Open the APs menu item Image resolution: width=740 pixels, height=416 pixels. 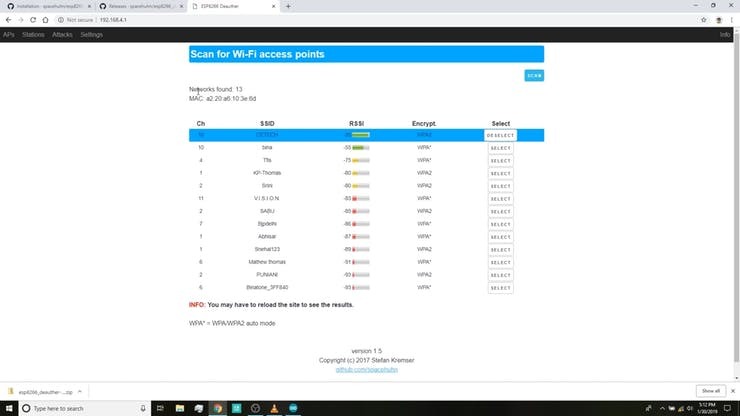coord(8,34)
